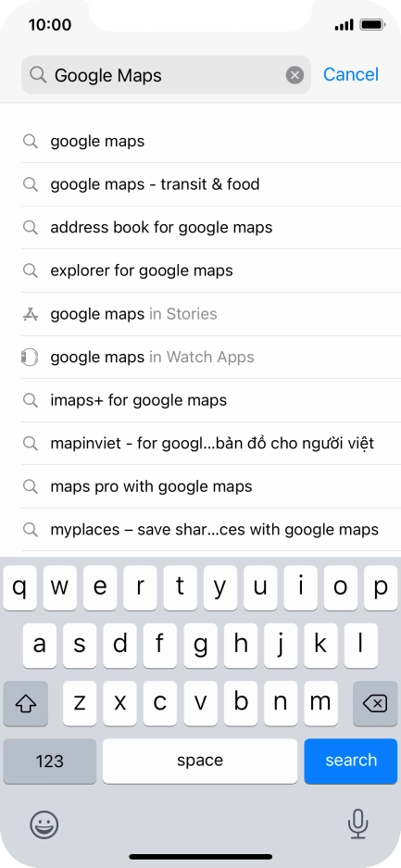Clear the search field with the X icon

tap(294, 75)
